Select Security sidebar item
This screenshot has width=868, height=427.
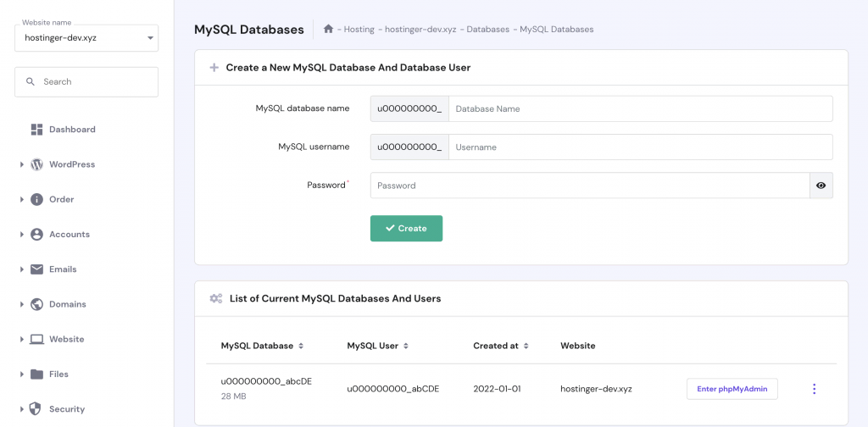click(67, 409)
